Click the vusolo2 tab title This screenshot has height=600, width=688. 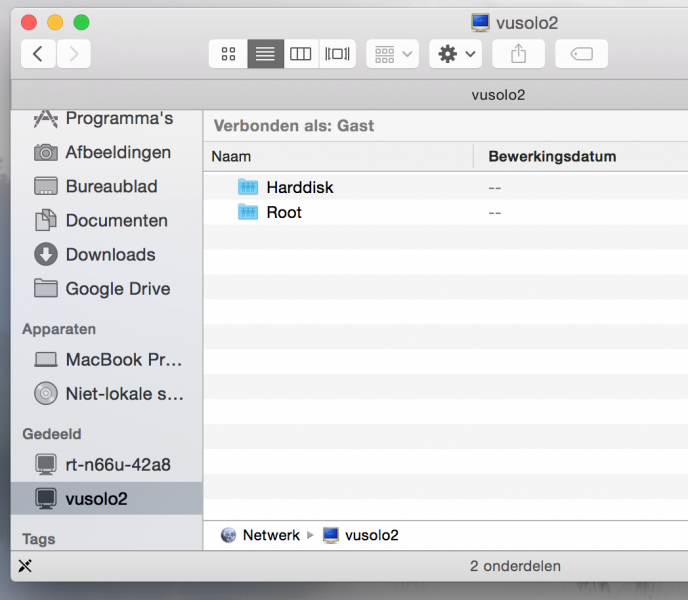coord(497,95)
